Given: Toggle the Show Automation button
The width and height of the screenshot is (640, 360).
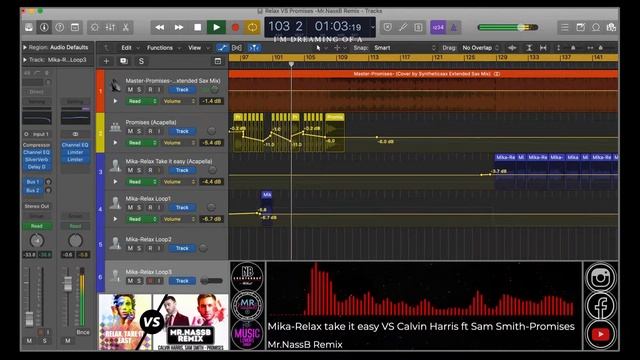Looking at the screenshot, I should 222,48.
